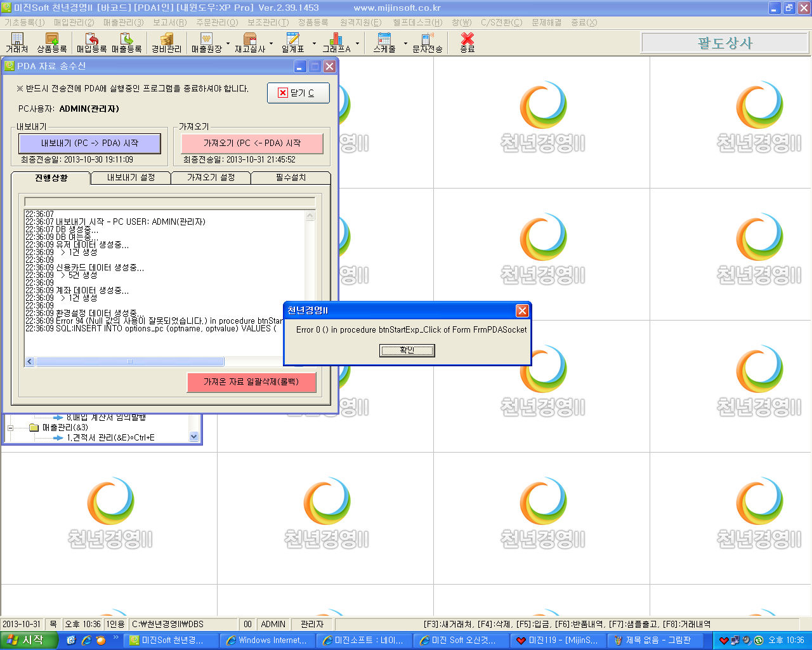
Task: Switch to the 가져오기 설정 tab
Action: coord(211,178)
